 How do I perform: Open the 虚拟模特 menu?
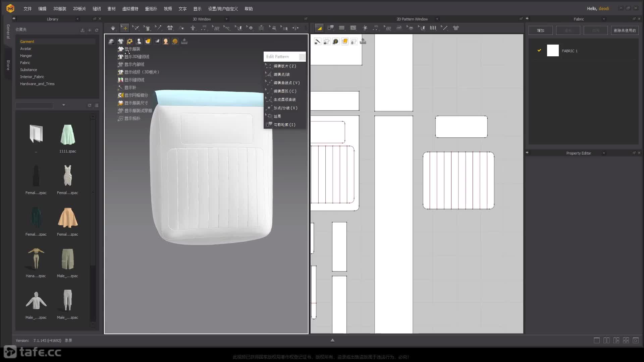(130, 9)
